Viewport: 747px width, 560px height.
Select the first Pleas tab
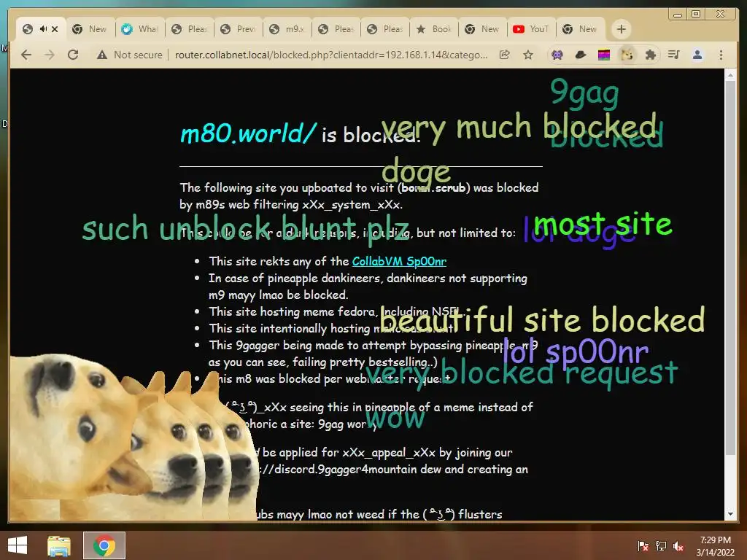(x=190, y=29)
